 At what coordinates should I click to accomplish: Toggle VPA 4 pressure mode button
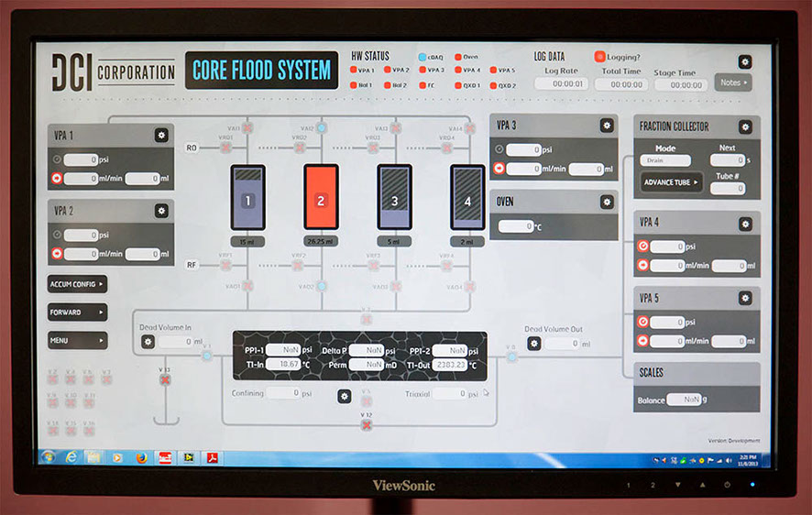click(643, 246)
